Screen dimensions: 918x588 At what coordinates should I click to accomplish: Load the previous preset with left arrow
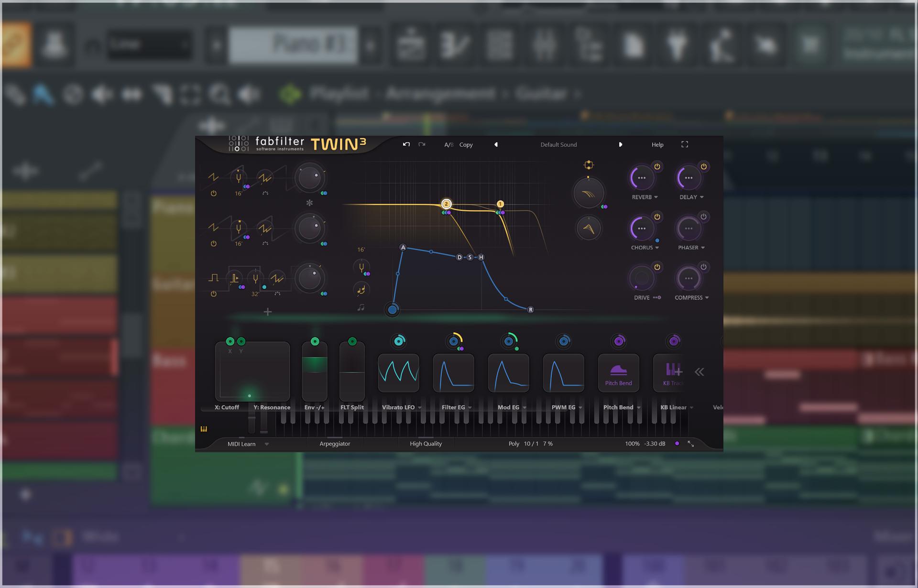point(496,144)
